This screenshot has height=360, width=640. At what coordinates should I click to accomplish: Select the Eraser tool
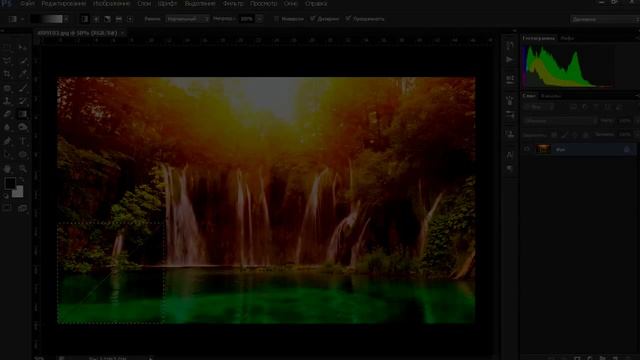[x=7, y=114]
